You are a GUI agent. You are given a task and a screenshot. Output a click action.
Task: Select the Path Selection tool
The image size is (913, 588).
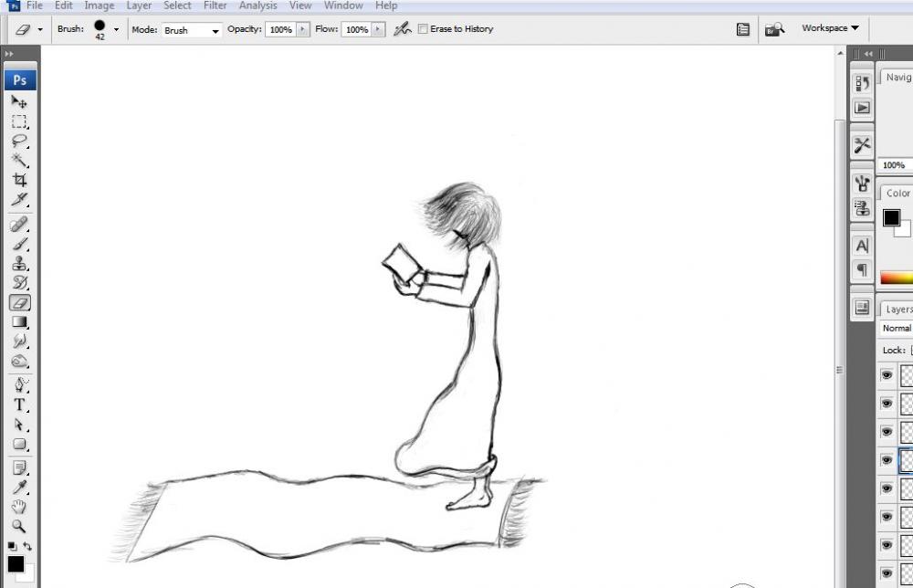click(19, 425)
